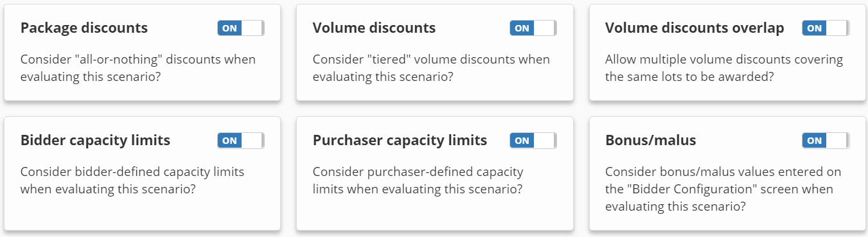Select the Bidder capacity limits heading

coord(95,141)
